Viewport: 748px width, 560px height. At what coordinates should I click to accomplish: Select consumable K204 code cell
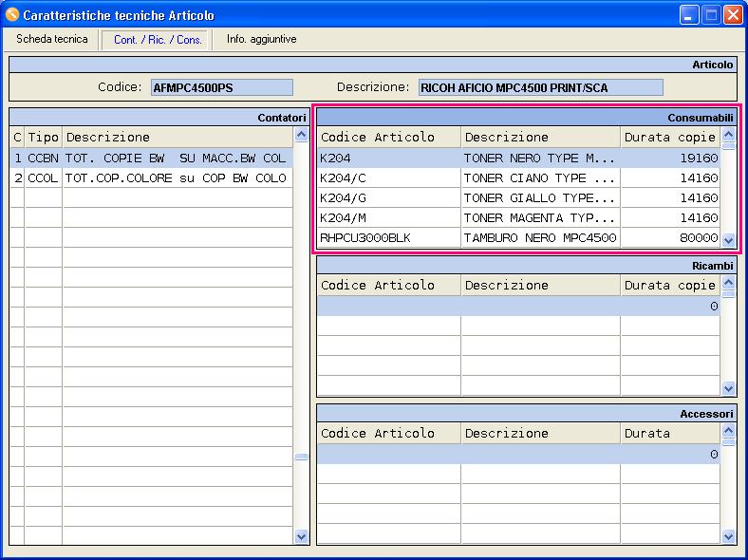click(389, 158)
